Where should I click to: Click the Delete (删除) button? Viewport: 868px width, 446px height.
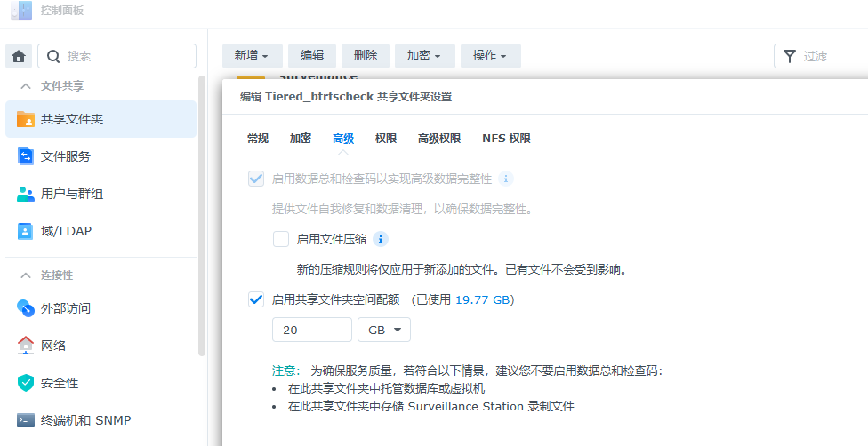point(365,55)
